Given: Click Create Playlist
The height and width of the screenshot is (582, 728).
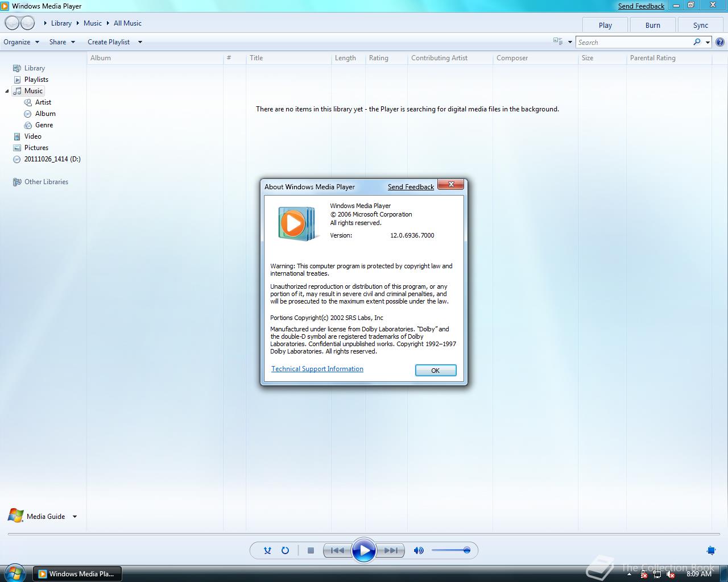Looking at the screenshot, I should click(109, 42).
